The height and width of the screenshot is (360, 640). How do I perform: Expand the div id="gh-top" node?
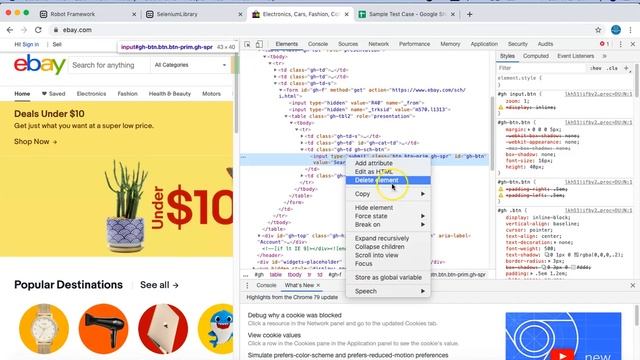coord(259,236)
